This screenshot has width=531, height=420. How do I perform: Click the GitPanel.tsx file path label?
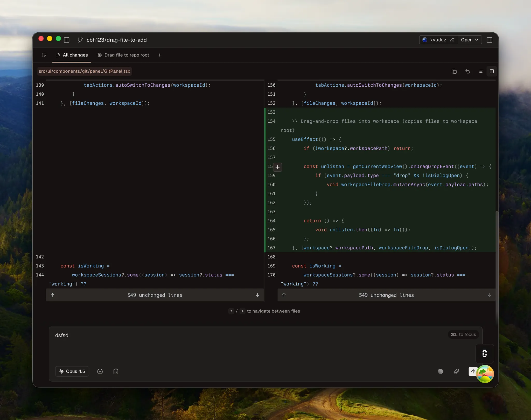click(85, 71)
